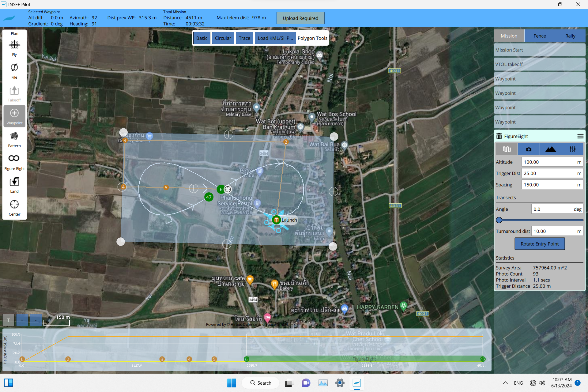Screen dimensions: 588x392
Task: Click waypoint 6 marker in elevation profile
Action: click(x=246, y=359)
